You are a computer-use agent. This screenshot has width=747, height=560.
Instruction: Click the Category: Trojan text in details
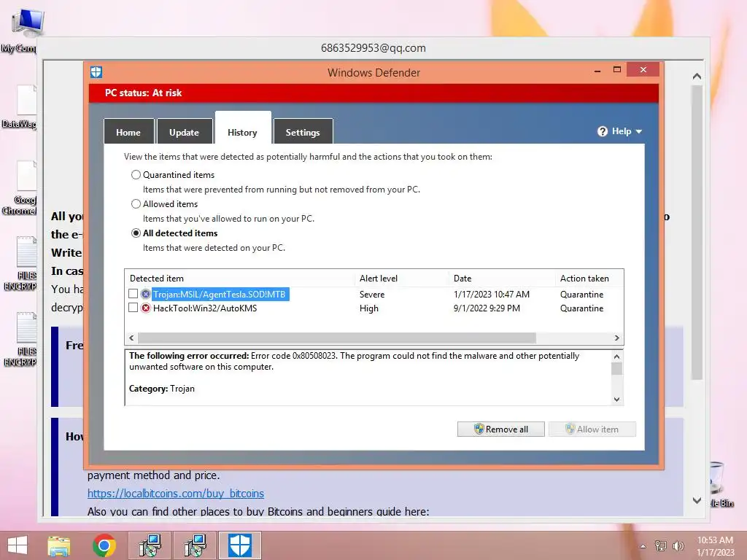tap(162, 389)
